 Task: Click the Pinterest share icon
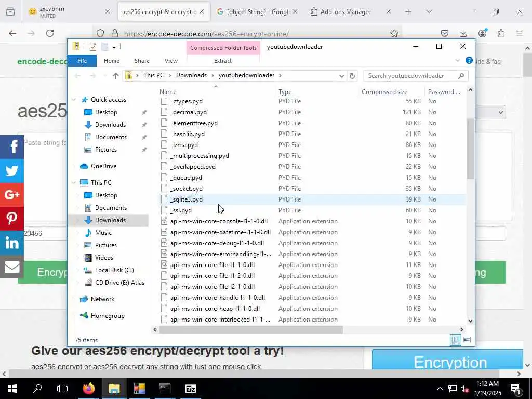click(x=12, y=219)
